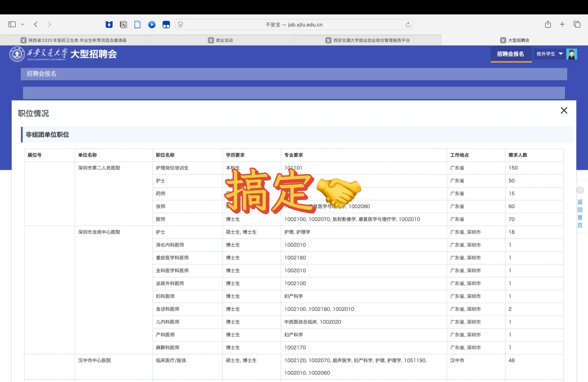This screenshot has width=588, height=382.
Task: Close the 陕西省2025年医药卫生类 tab
Action: 23,40
